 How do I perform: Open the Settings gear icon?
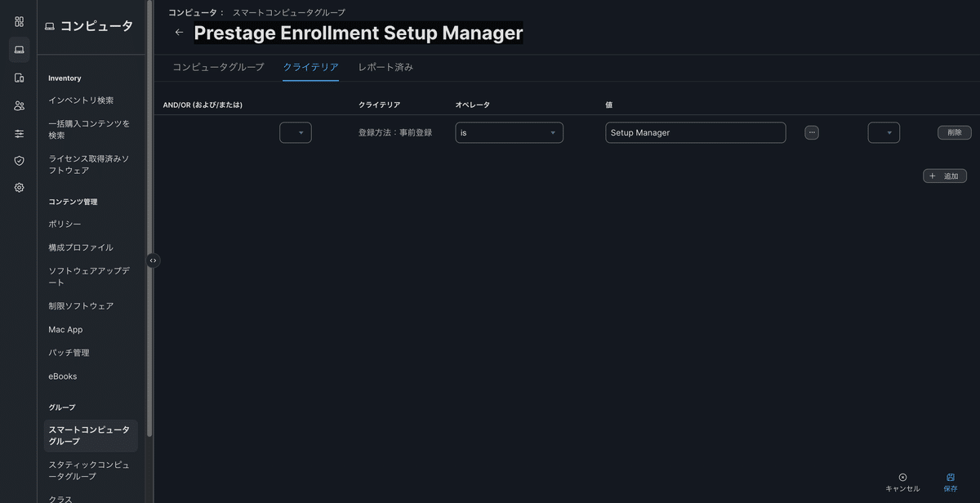(18, 187)
